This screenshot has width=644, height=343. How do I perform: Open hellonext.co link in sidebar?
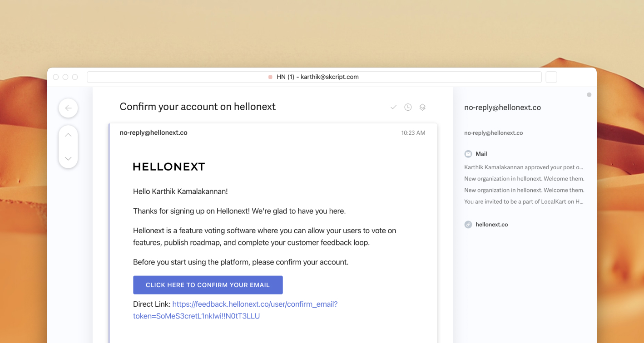tap(491, 225)
